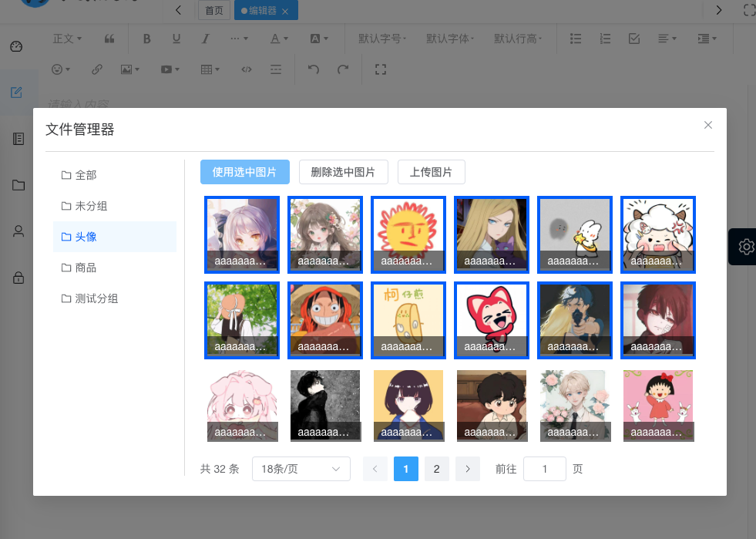Open the text alignment dropdown
The width and height of the screenshot is (756, 539).
pos(668,39)
